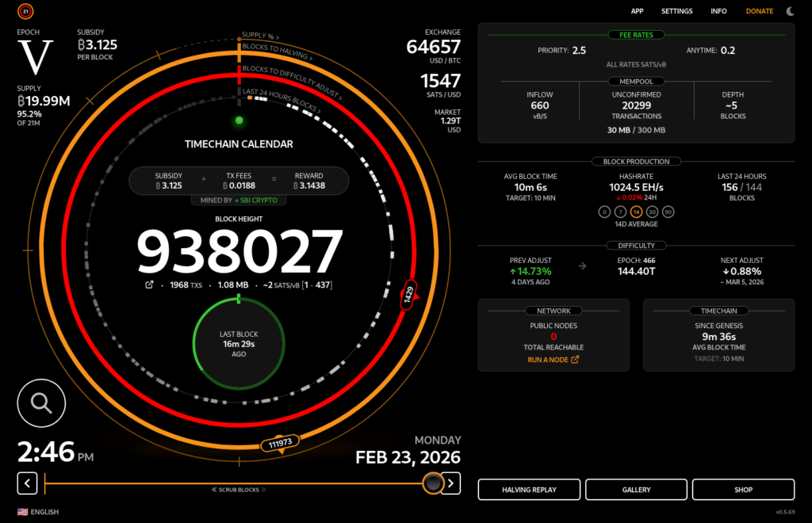Select the 30-day hashrate average
This screenshot has width=812, height=523.
(652, 212)
